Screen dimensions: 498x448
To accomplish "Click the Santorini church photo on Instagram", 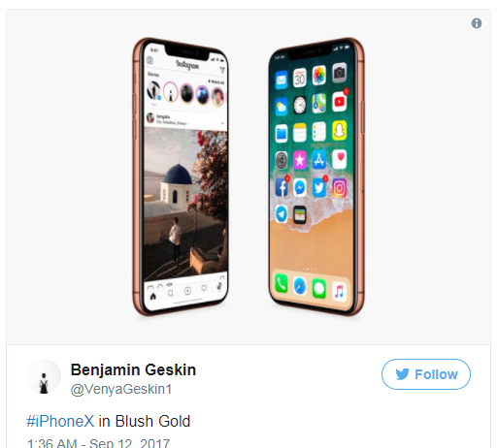I will [185, 206].
